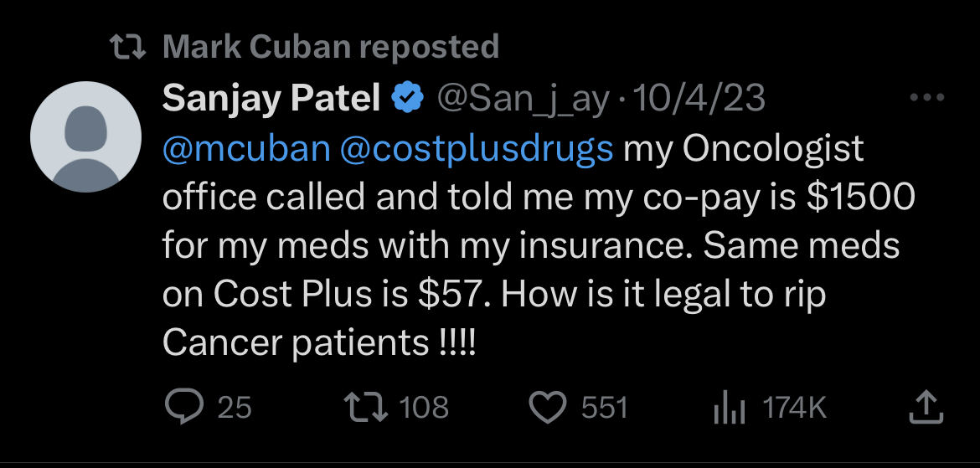Click the "Mark Cuban reposted" label
The width and height of the screenshot is (980, 468).
point(331,46)
